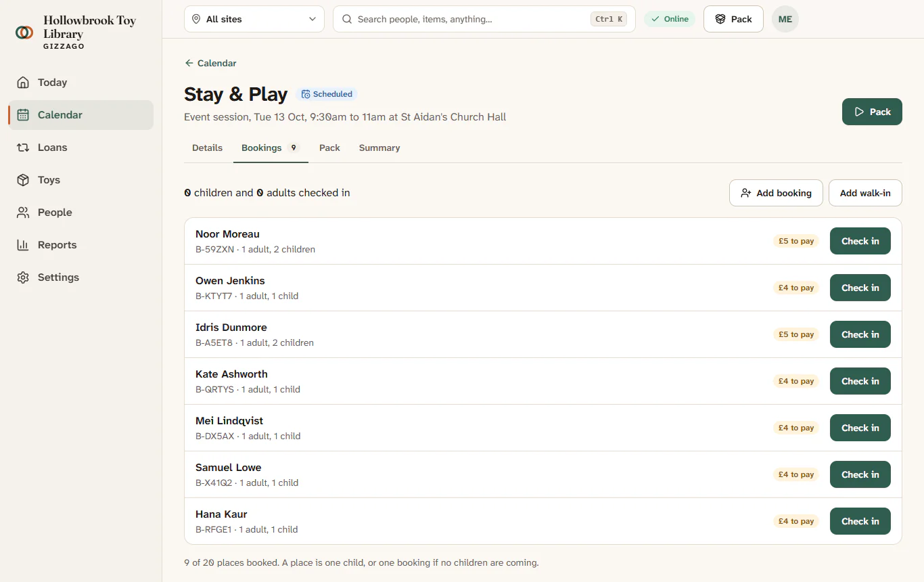The height and width of the screenshot is (582, 924).
Task: Open Toys via the box icon
Action: 23,180
